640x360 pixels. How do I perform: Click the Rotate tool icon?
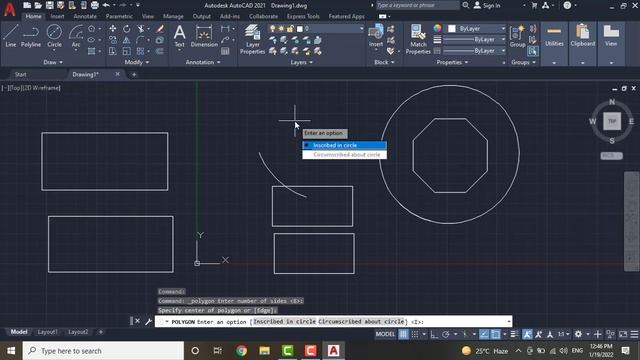[x=127, y=29]
